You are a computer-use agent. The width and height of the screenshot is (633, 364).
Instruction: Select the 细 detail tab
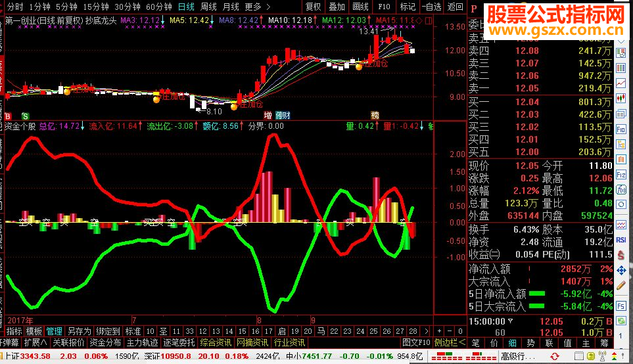click(x=512, y=343)
